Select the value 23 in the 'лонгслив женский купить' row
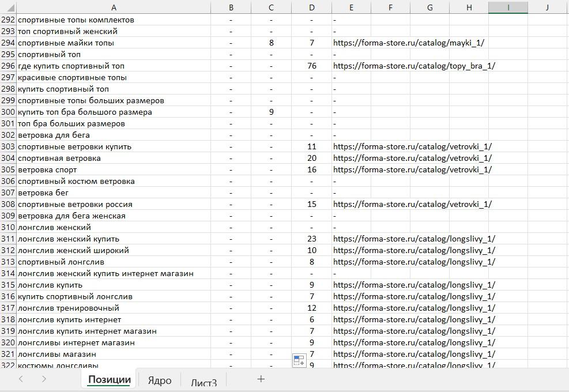The image size is (569, 392). (x=311, y=239)
